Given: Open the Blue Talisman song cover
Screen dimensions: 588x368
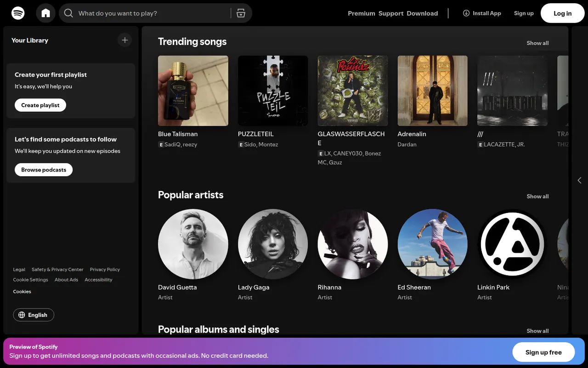Looking at the screenshot, I should click(193, 91).
